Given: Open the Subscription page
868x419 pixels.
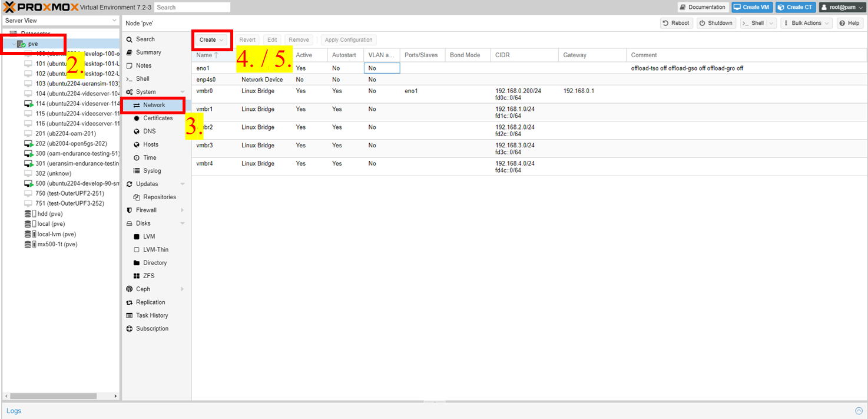Looking at the screenshot, I should pos(152,329).
